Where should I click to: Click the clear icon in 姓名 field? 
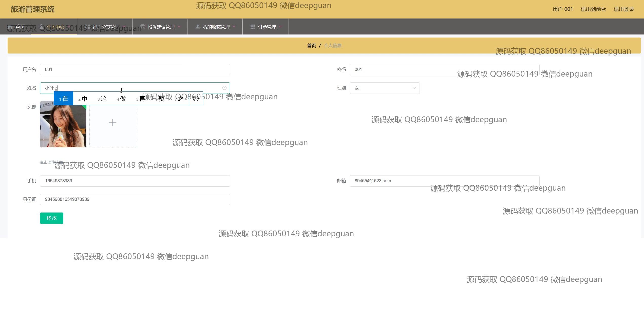pyautogui.click(x=224, y=88)
